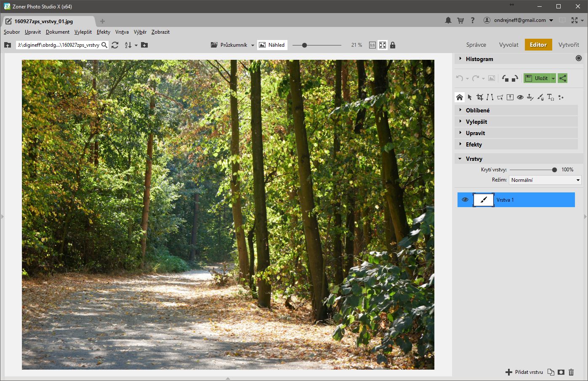Open the Režim blend mode dropdown

click(x=545, y=180)
